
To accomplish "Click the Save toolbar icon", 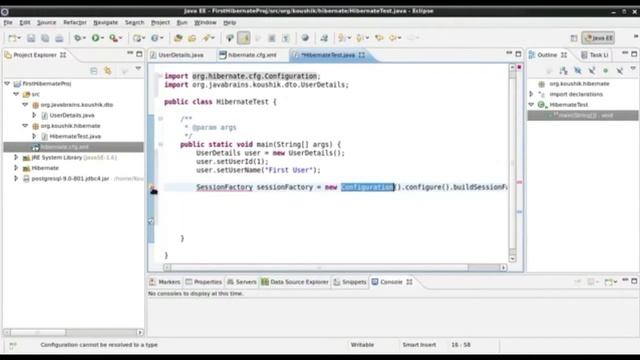I will point(31,38).
